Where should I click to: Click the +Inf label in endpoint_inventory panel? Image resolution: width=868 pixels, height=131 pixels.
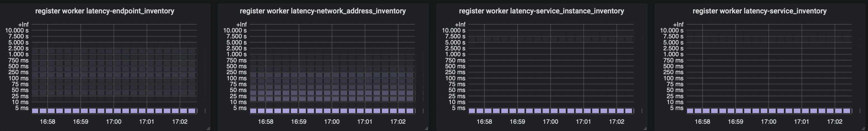pyautogui.click(x=23, y=25)
